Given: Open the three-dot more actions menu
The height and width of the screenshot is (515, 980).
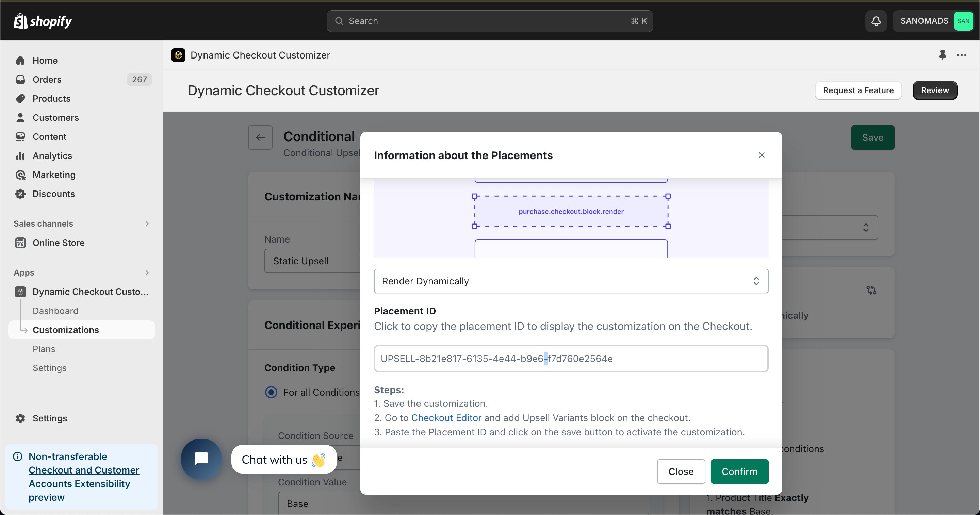Looking at the screenshot, I should coord(961,55).
